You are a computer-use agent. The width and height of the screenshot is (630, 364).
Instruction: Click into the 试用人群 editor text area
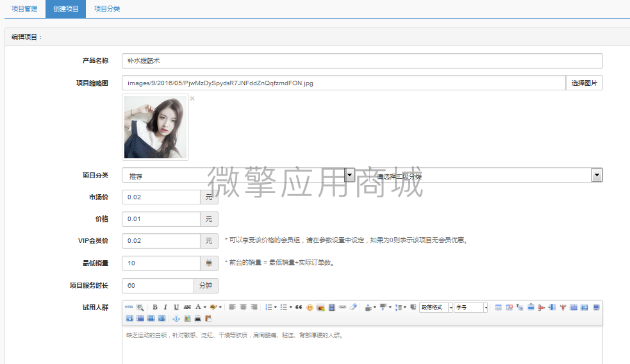click(362, 345)
